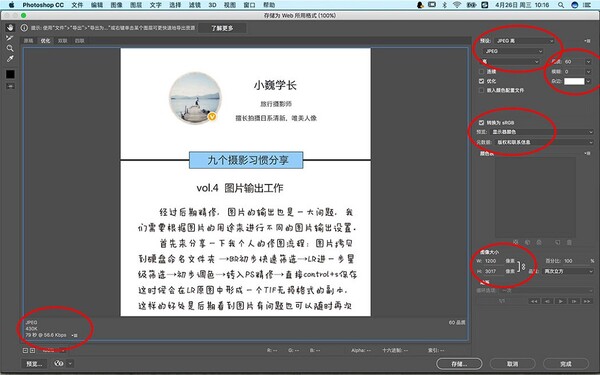The height and width of the screenshot is (375, 600).
Task: Switch to the 优化 preview tab
Action: [x=46, y=41]
